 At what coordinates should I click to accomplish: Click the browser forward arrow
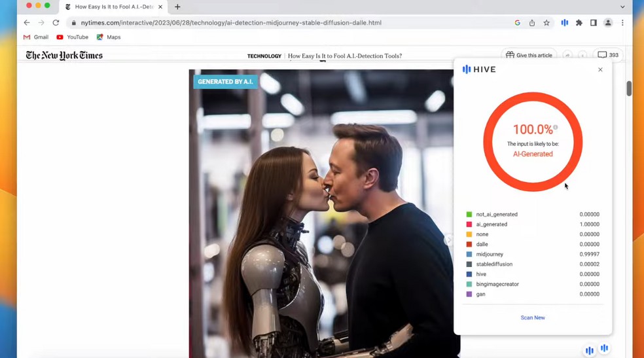click(x=41, y=23)
